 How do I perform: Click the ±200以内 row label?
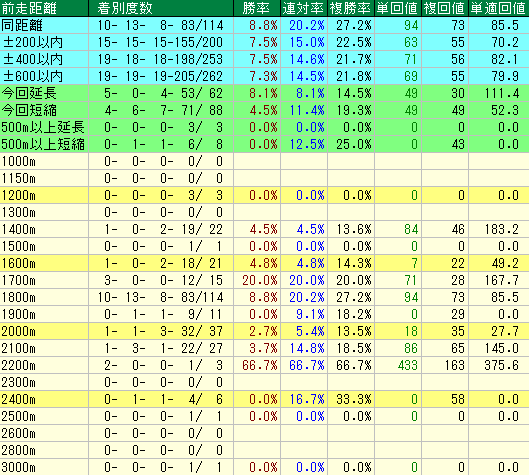[33, 42]
